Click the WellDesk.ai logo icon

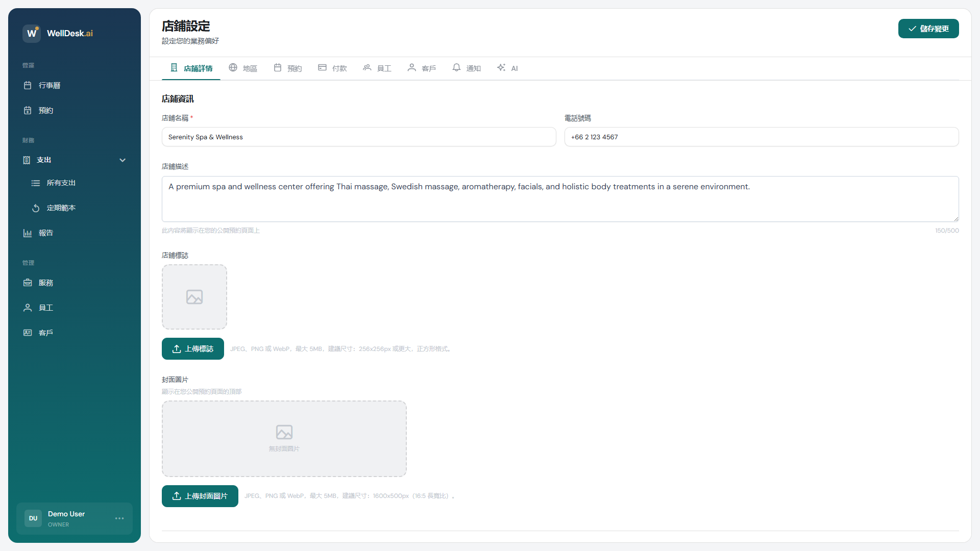click(x=32, y=33)
